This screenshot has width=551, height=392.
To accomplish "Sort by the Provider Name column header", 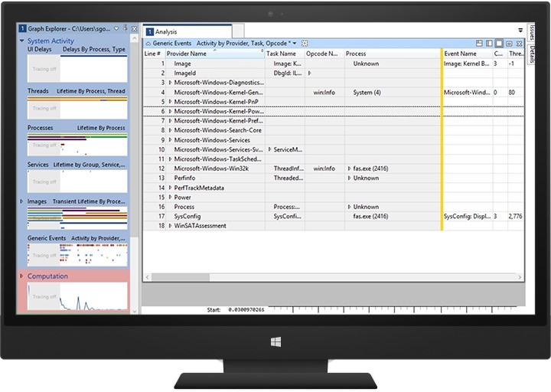I will pyautogui.click(x=215, y=54).
